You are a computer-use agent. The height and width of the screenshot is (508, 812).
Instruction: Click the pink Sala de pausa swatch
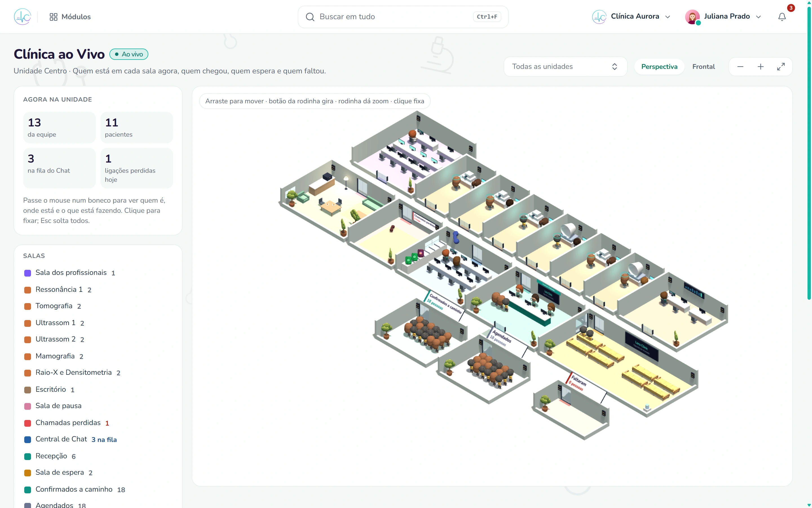coord(28,406)
